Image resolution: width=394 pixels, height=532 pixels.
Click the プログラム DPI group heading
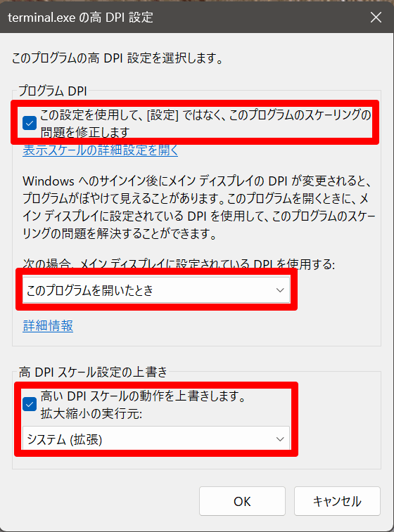tap(53, 91)
